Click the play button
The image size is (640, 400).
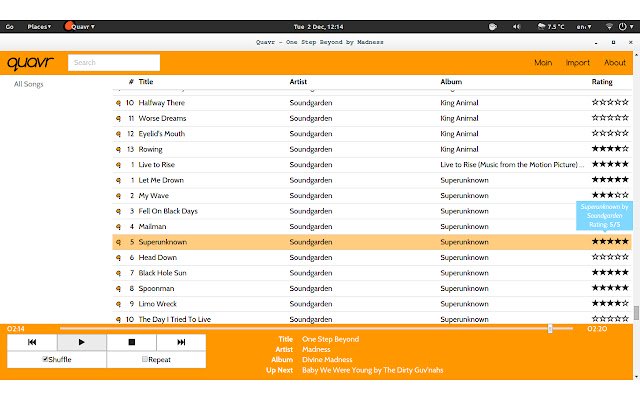tap(82, 342)
